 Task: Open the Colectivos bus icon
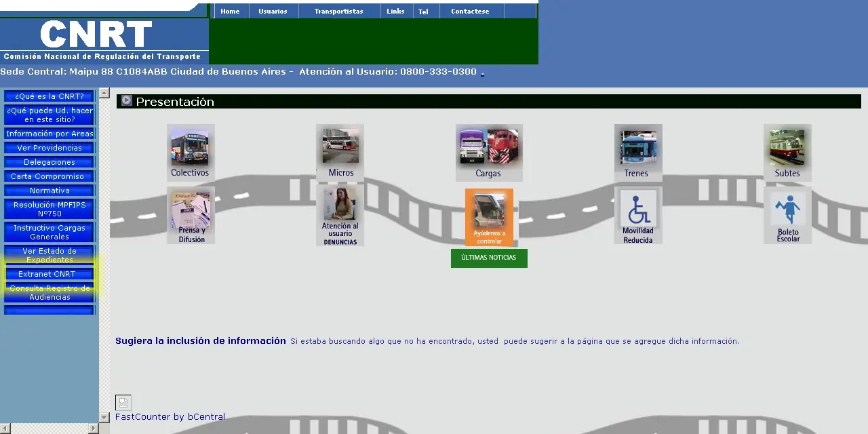coord(191,152)
